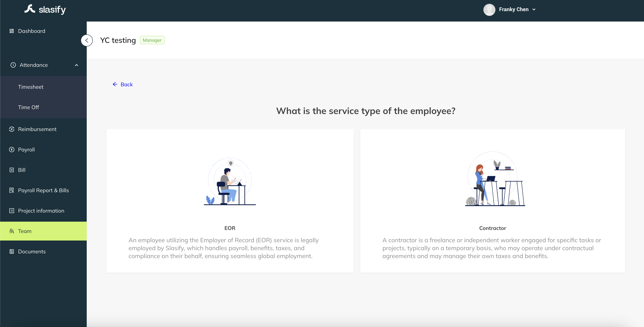Choose the Contractor service type illustration
This screenshot has height=327, width=644.
[495, 179]
